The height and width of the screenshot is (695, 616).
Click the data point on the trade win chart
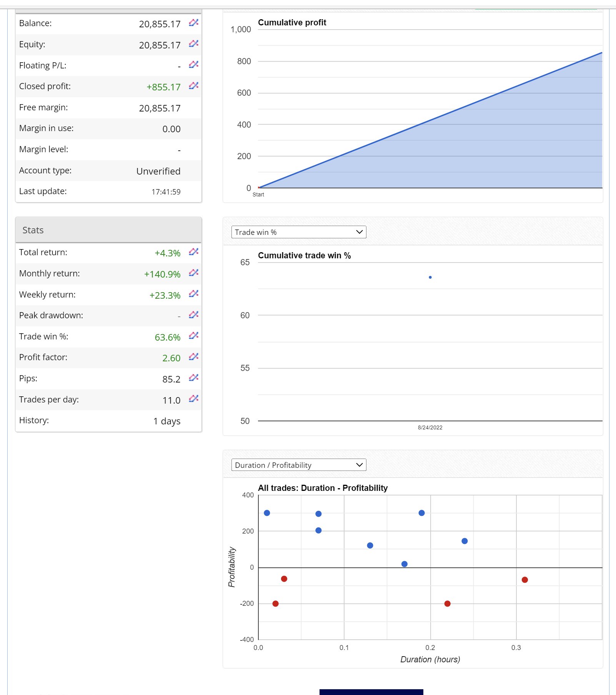tap(430, 277)
